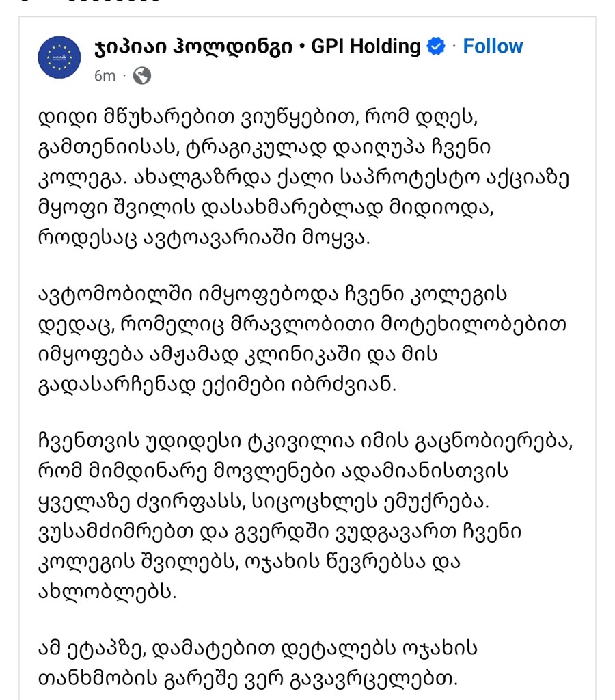Open the "6m" post timestamp
Image resolution: width=615 pixels, height=700 pixels.
[x=105, y=75]
